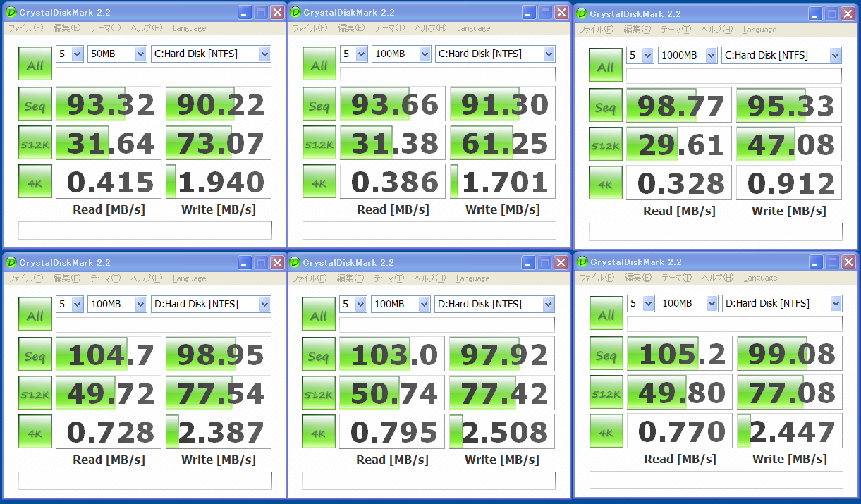Run All tests in the 50MB window
This screenshot has width=861, height=504.
click(x=35, y=64)
